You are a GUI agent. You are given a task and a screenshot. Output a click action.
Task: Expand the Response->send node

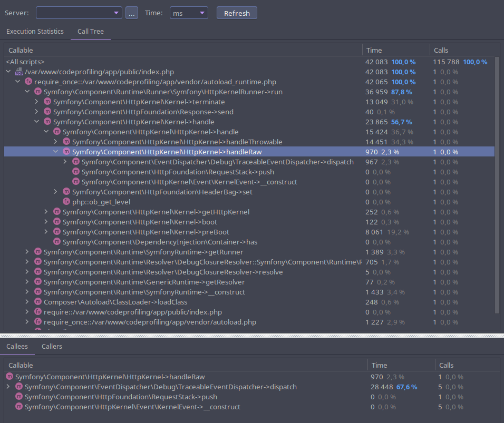(x=37, y=112)
